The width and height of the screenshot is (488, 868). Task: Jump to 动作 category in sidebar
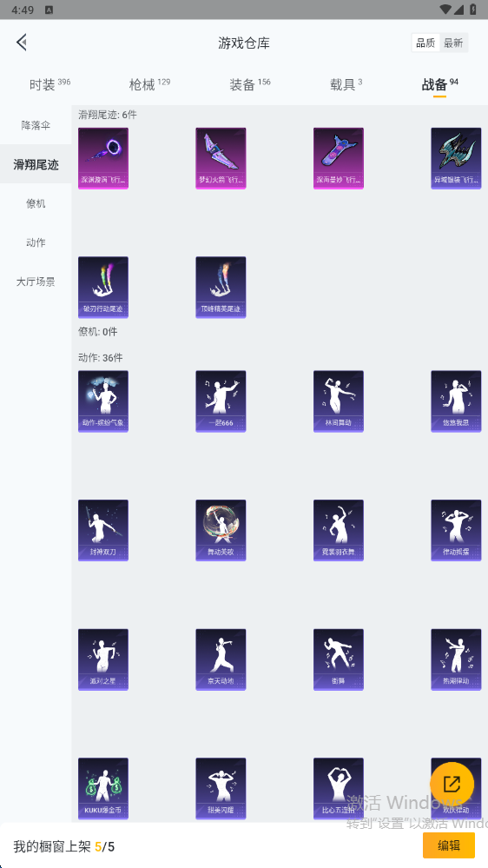(x=36, y=242)
